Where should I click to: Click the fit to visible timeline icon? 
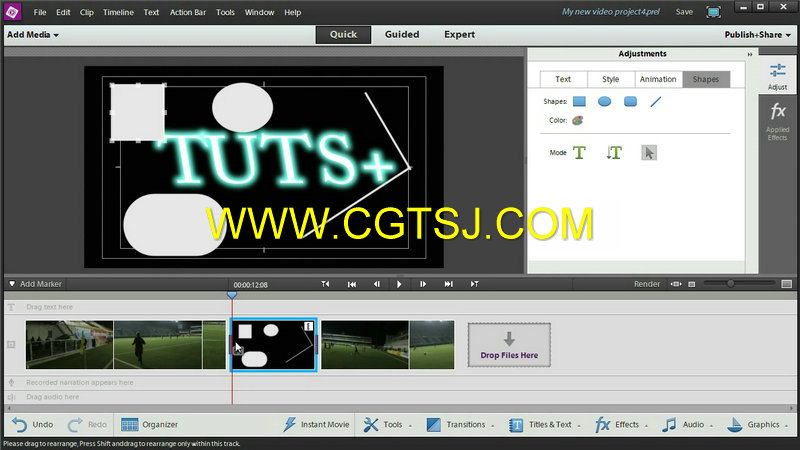[676, 284]
